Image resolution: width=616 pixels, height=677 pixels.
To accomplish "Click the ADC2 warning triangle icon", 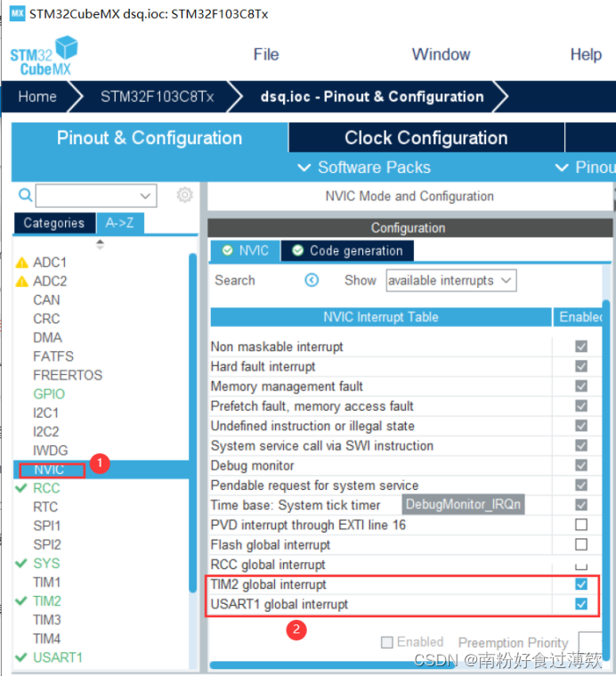I will (x=21, y=281).
